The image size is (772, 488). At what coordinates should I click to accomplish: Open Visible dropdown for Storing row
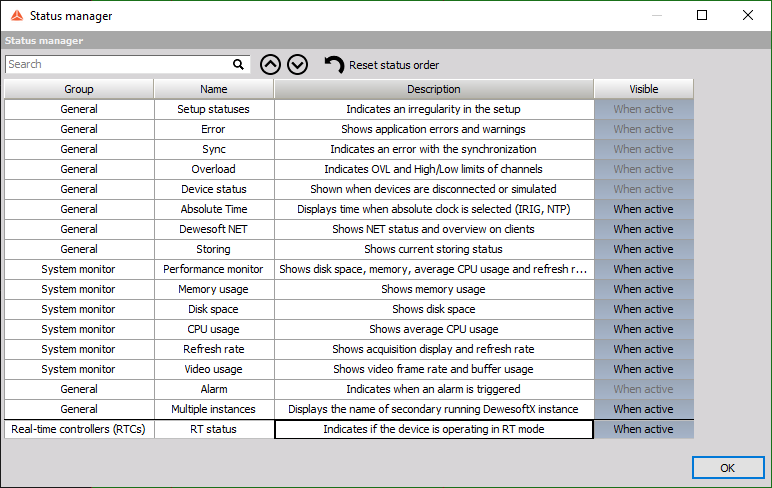[x=643, y=249]
